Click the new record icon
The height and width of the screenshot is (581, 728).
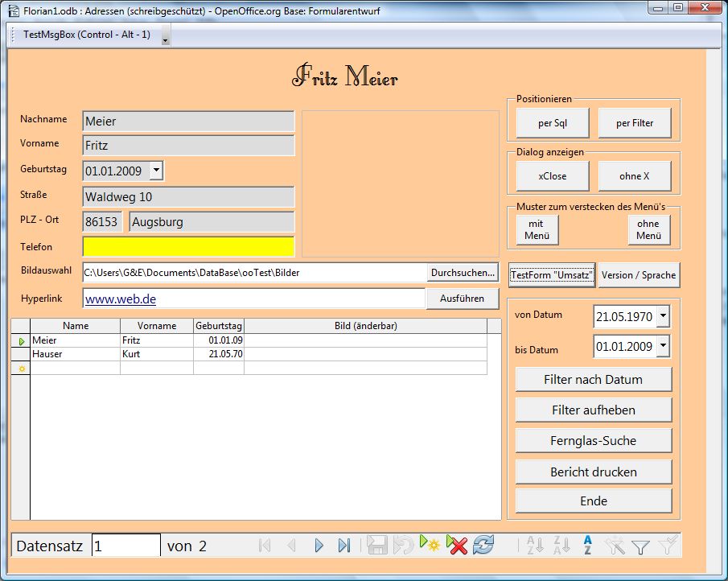(429, 546)
